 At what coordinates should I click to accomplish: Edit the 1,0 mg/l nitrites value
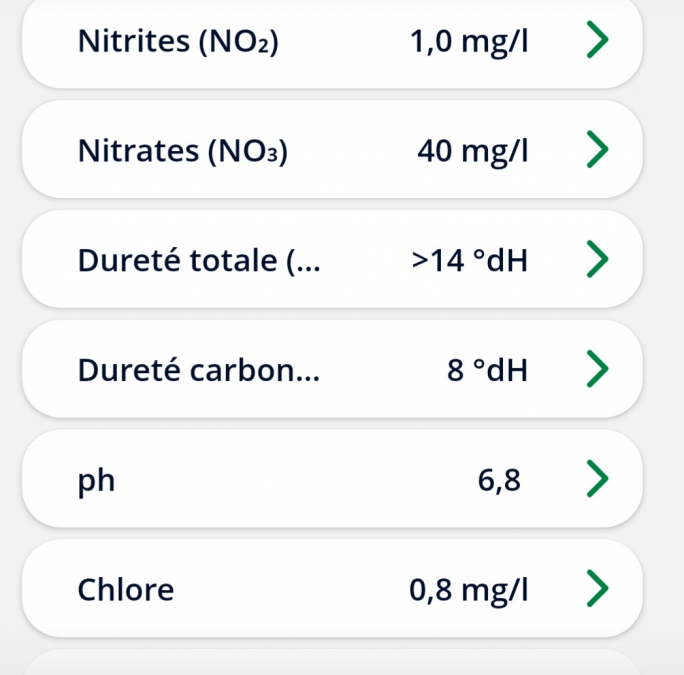coord(469,42)
